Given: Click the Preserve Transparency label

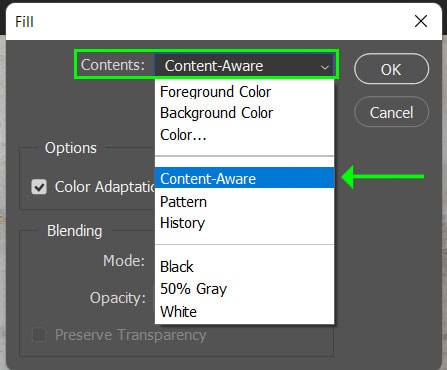Looking at the screenshot, I should (x=131, y=335).
